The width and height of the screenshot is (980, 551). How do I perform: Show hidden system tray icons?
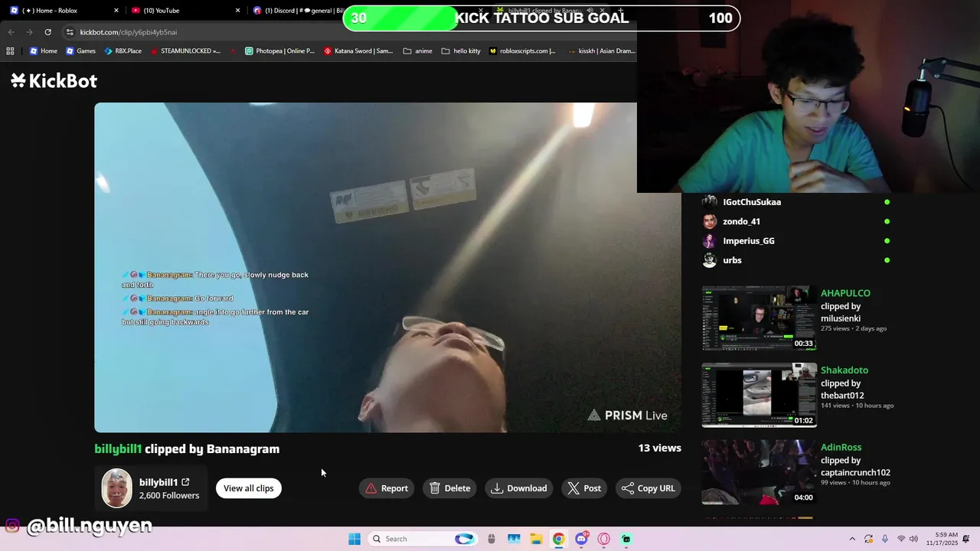click(852, 539)
